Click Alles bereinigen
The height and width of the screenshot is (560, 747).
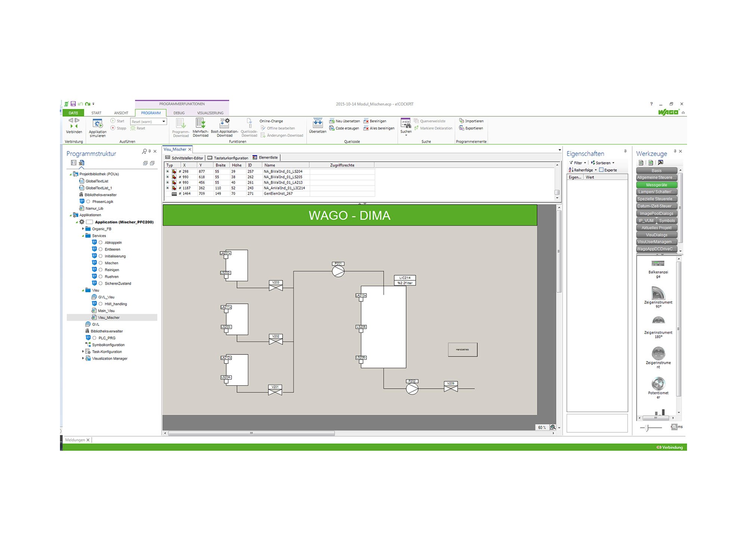point(379,128)
